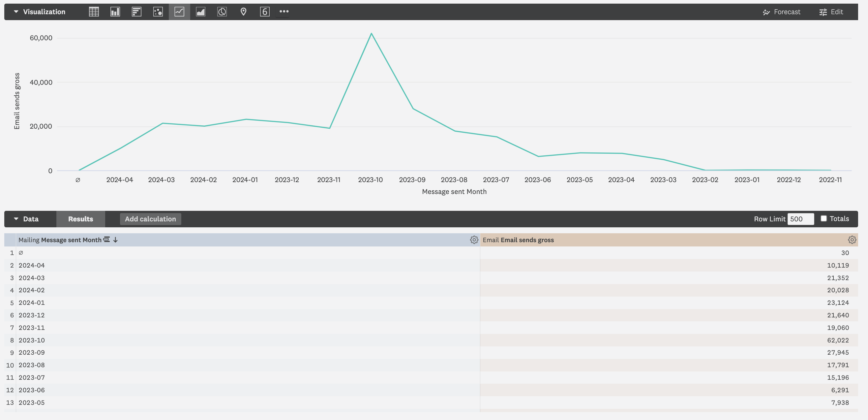The height and width of the screenshot is (420, 868).
Task: Switch to the single value visualization
Action: [x=265, y=12]
